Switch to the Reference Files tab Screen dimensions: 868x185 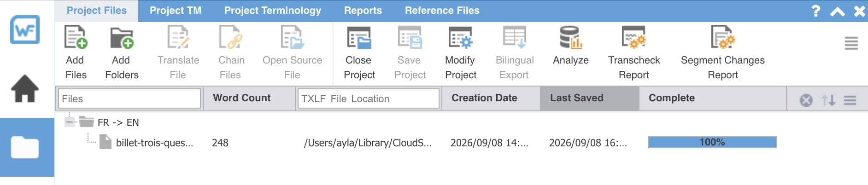tap(442, 11)
